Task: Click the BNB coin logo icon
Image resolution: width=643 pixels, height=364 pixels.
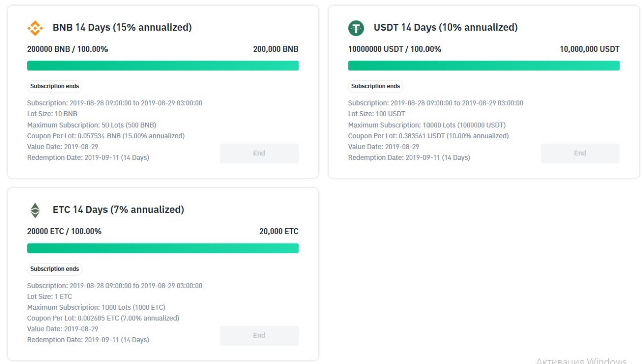Action: [35, 28]
